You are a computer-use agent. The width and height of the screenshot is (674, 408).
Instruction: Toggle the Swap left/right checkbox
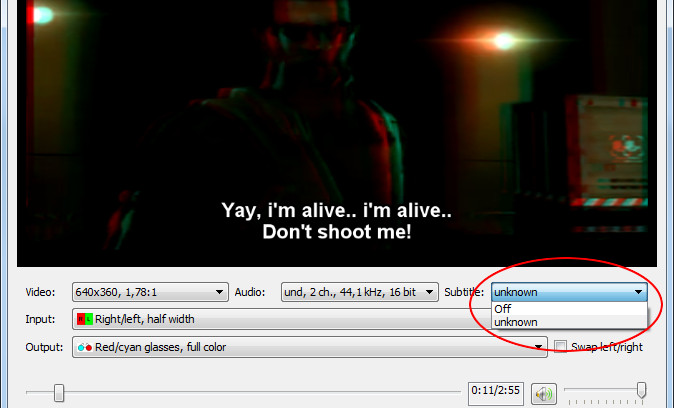(560, 347)
